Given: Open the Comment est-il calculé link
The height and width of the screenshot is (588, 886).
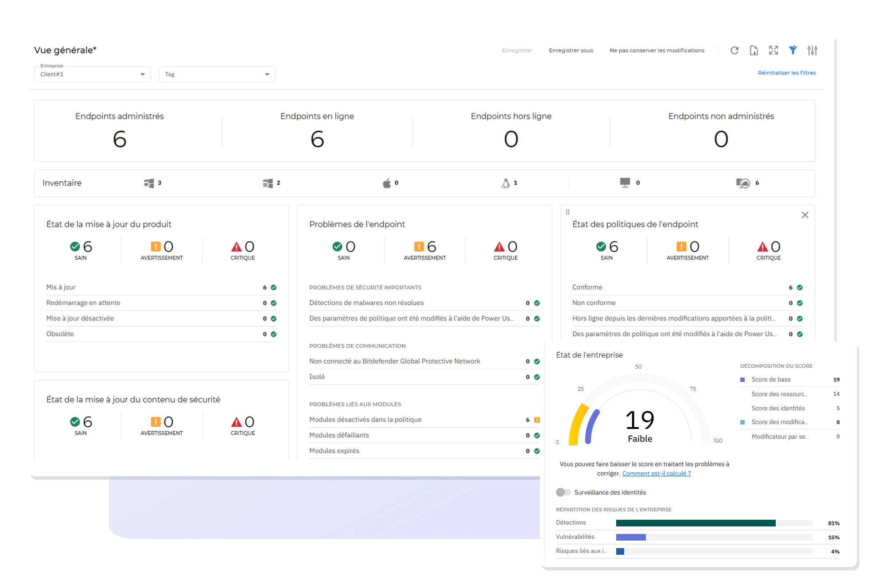Looking at the screenshot, I should [x=656, y=473].
